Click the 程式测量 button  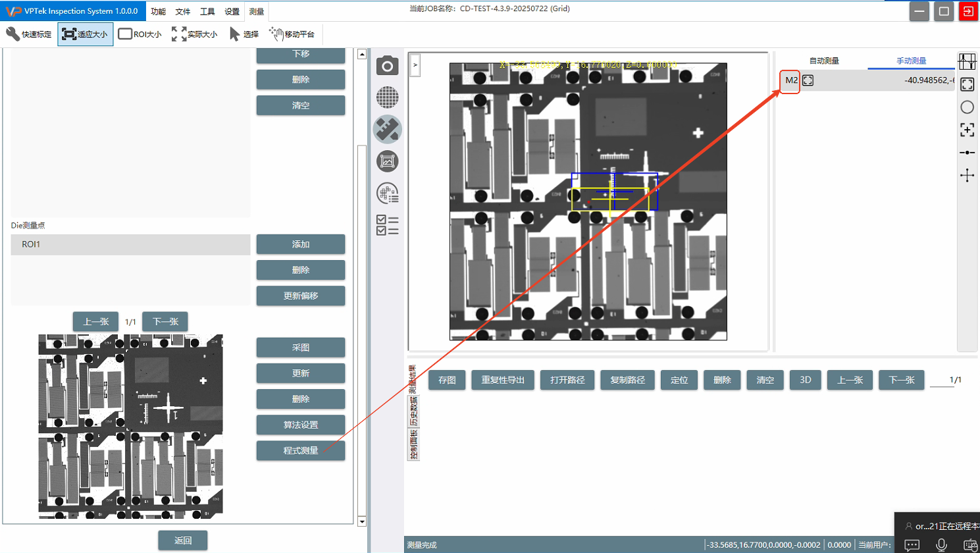click(x=300, y=451)
